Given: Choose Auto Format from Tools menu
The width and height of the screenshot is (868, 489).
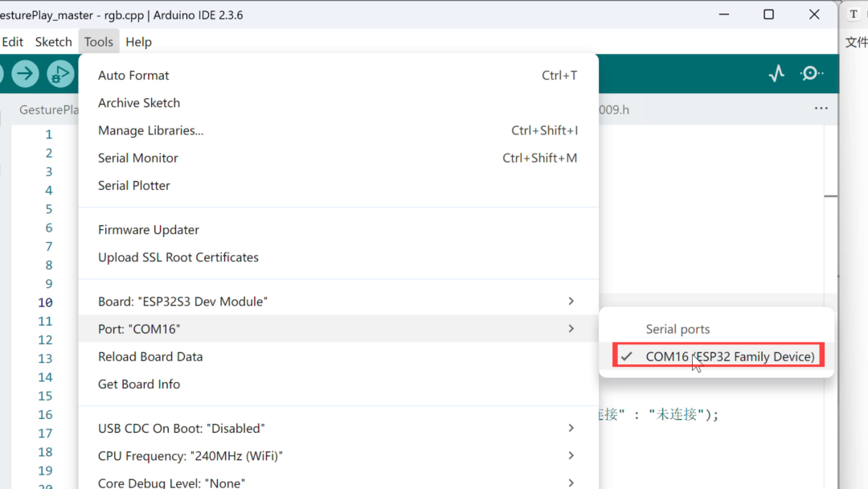Looking at the screenshot, I should (338, 76).
